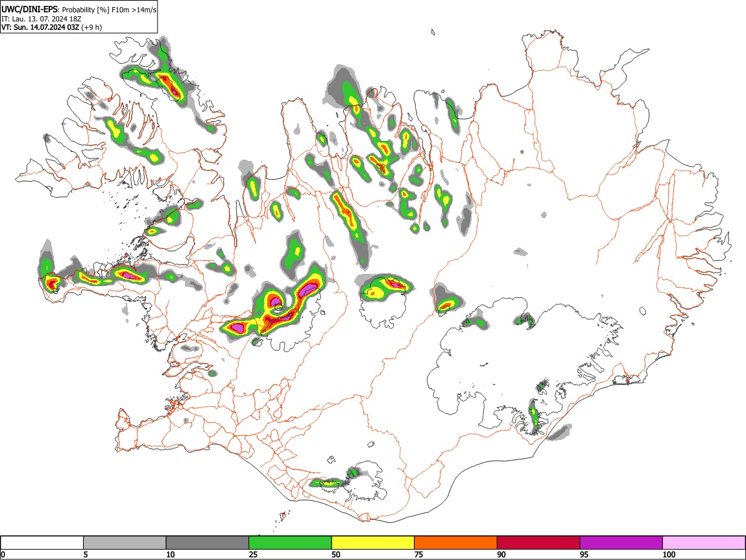This screenshot has width=746, height=560.
Task: Click the '(+9 h)' forecast offset
Action: click(91, 27)
